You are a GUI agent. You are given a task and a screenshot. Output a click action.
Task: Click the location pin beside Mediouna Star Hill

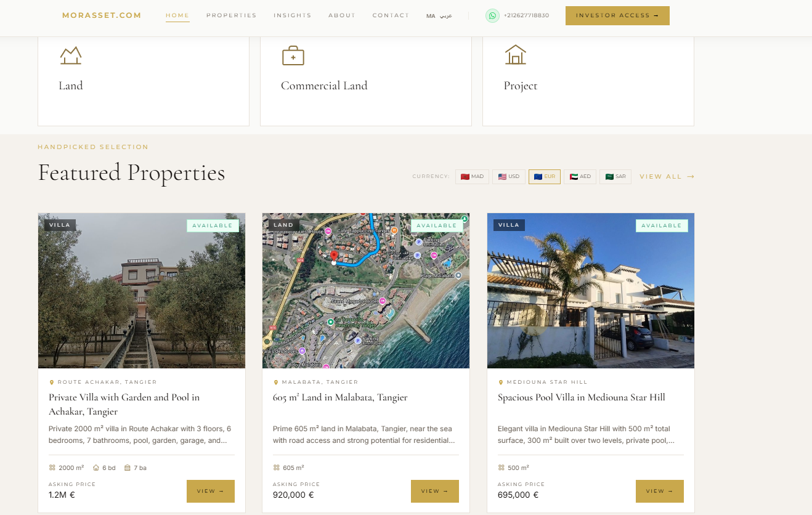(x=501, y=383)
